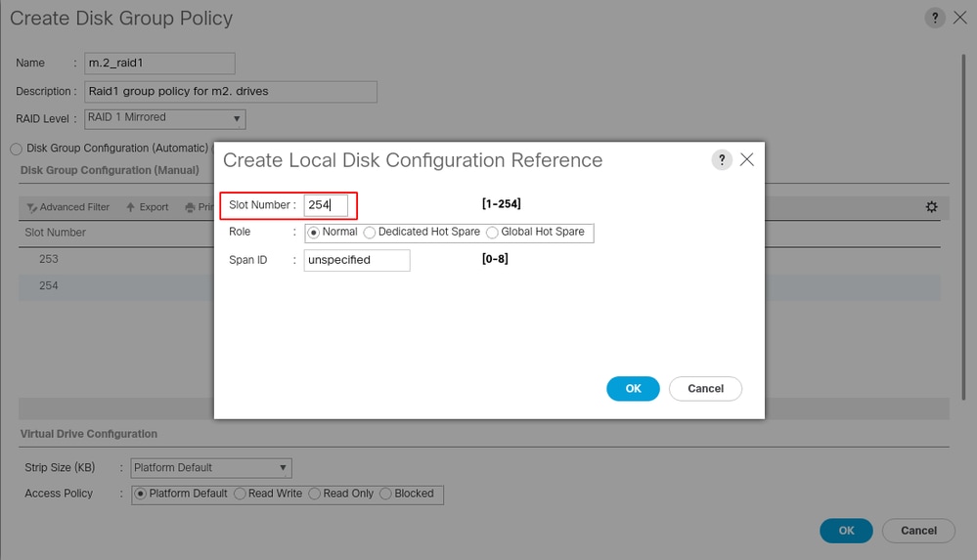Select the Normal role radio button
This screenshot has width=977, height=560.
click(x=313, y=233)
